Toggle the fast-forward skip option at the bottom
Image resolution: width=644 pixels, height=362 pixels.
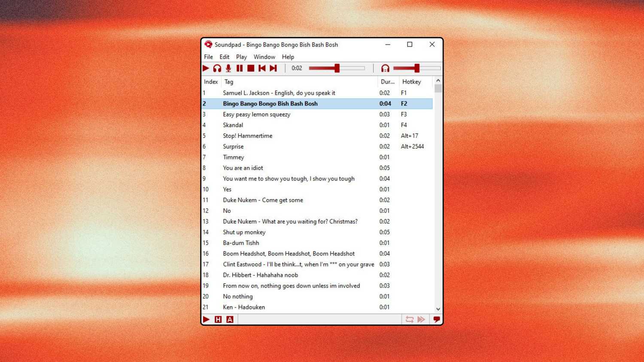click(x=421, y=319)
